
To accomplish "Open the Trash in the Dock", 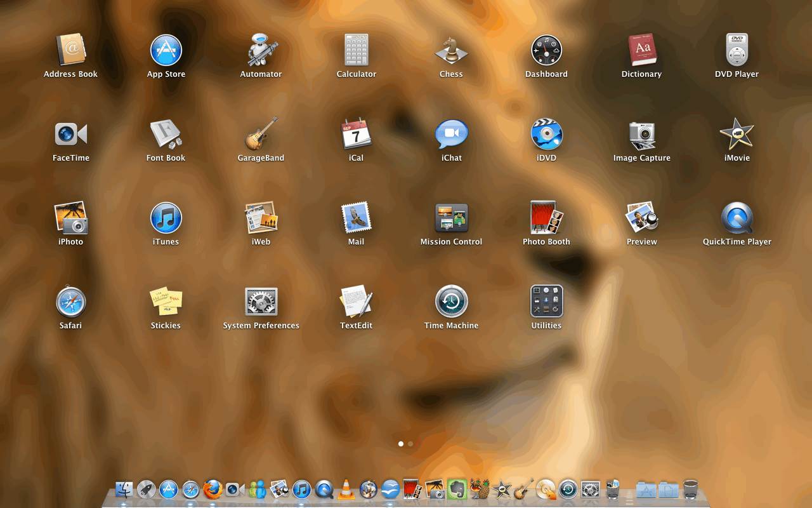I will click(691, 490).
